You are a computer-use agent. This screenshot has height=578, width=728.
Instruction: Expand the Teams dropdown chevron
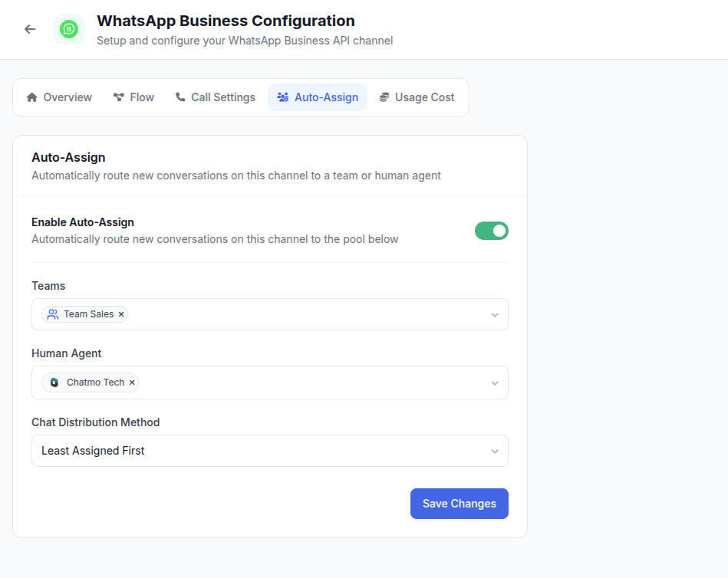click(495, 314)
